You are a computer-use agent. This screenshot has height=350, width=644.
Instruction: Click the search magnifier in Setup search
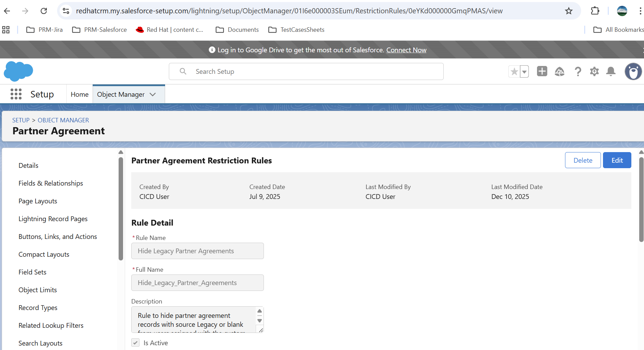click(183, 71)
